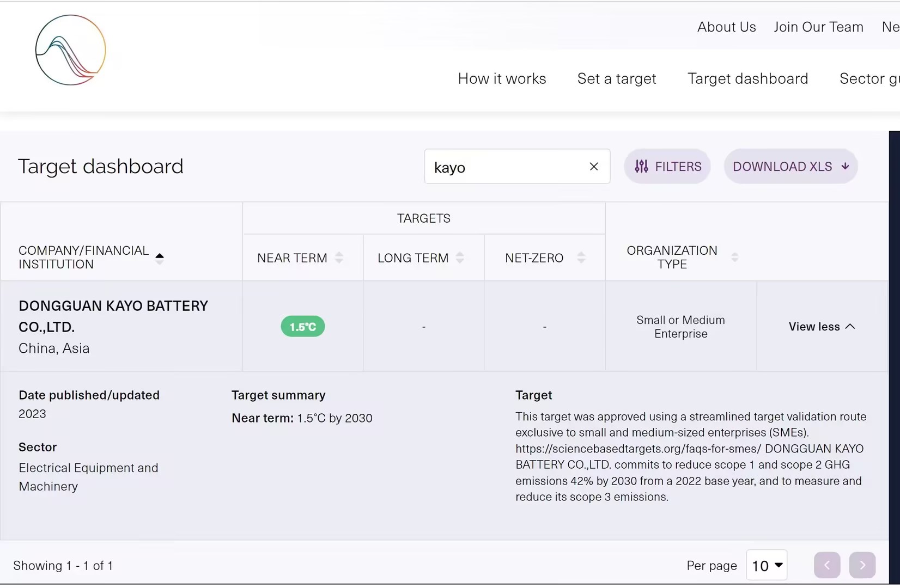This screenshot has width=900, height=588.
Task: Clear the kayo search with X
Action: (594, 167)
